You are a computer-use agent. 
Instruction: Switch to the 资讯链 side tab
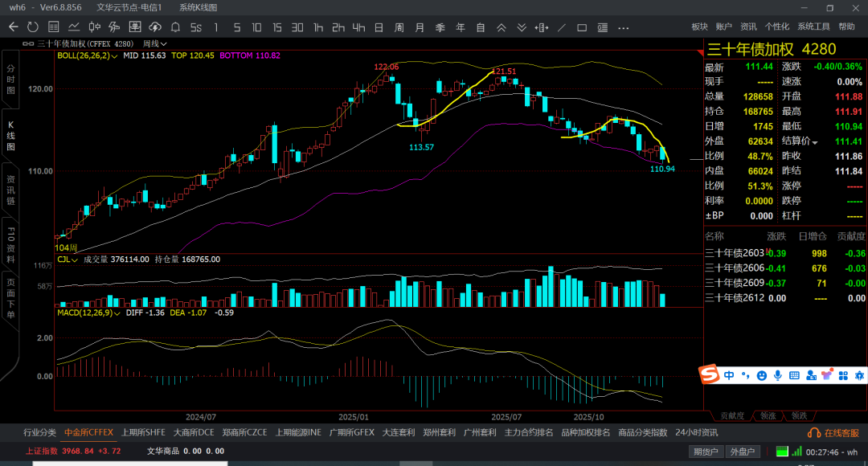10,190
